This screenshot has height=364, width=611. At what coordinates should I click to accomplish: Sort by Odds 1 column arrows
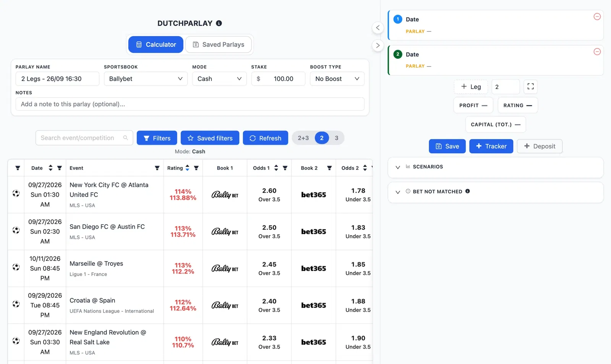click(x=276, y=168)
